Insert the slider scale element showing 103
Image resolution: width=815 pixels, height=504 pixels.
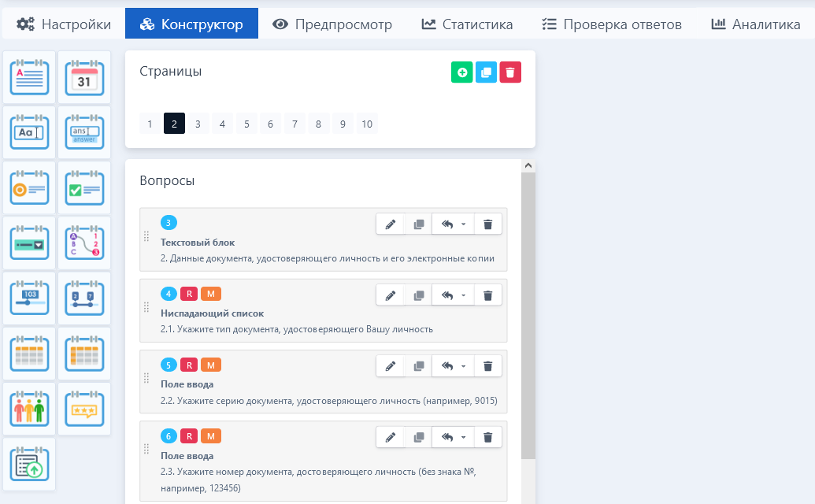(x=29, y=298)
